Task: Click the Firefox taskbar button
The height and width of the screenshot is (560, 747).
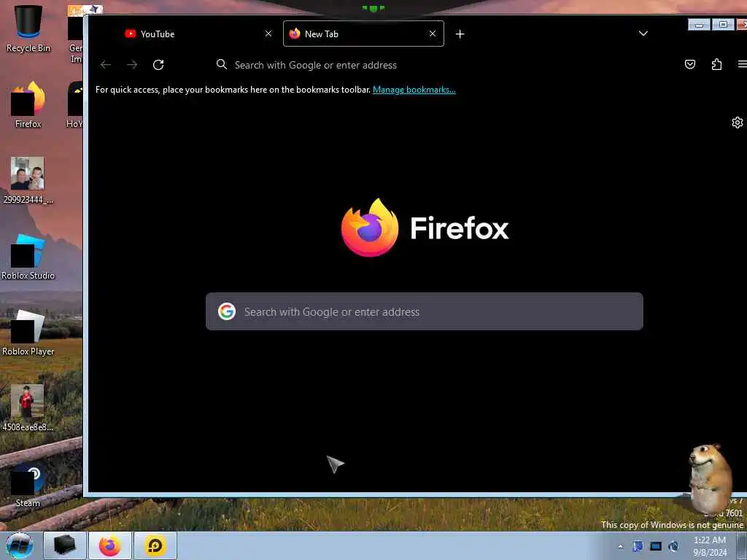Action: tap(110, 545)
